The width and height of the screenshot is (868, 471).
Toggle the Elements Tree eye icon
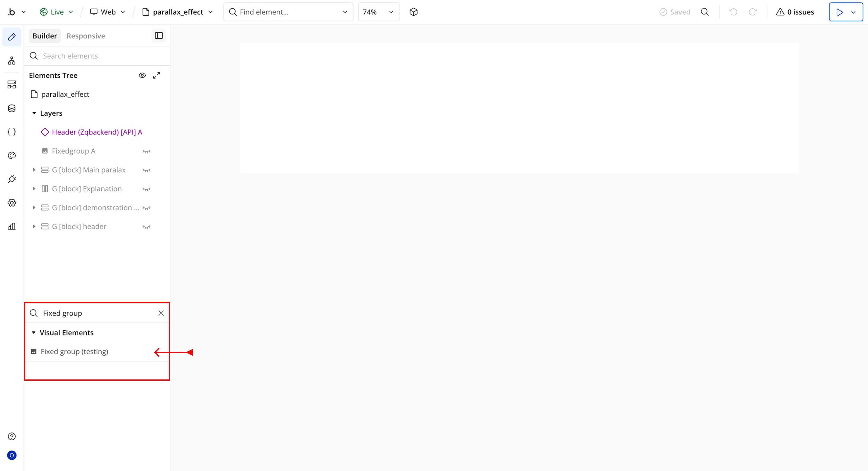(142, 75)
